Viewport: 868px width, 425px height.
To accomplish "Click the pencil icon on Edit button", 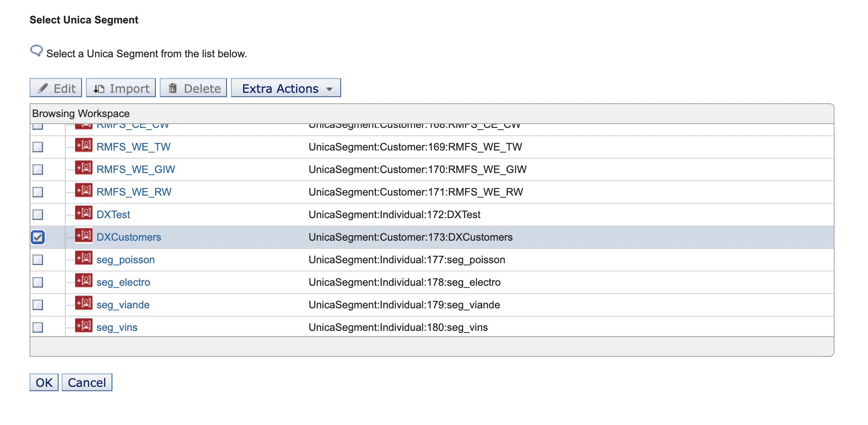I will coord(43,88).
